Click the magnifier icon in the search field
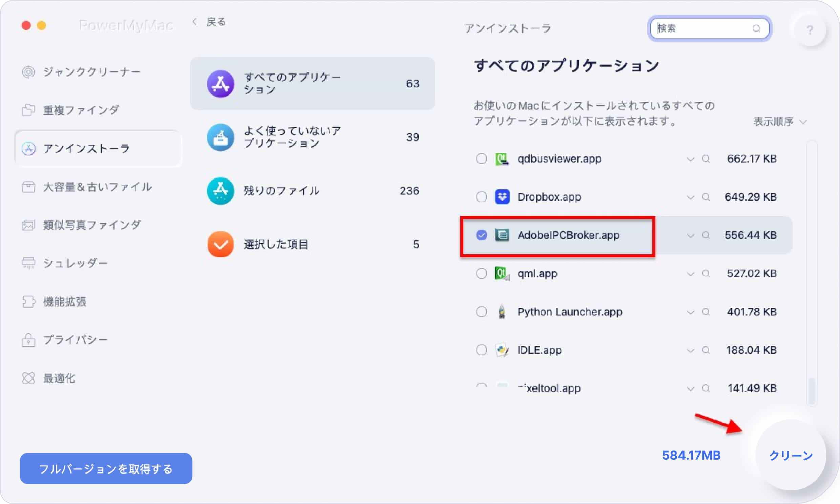This screenshot has width=840, height=504. click(756, 28)
